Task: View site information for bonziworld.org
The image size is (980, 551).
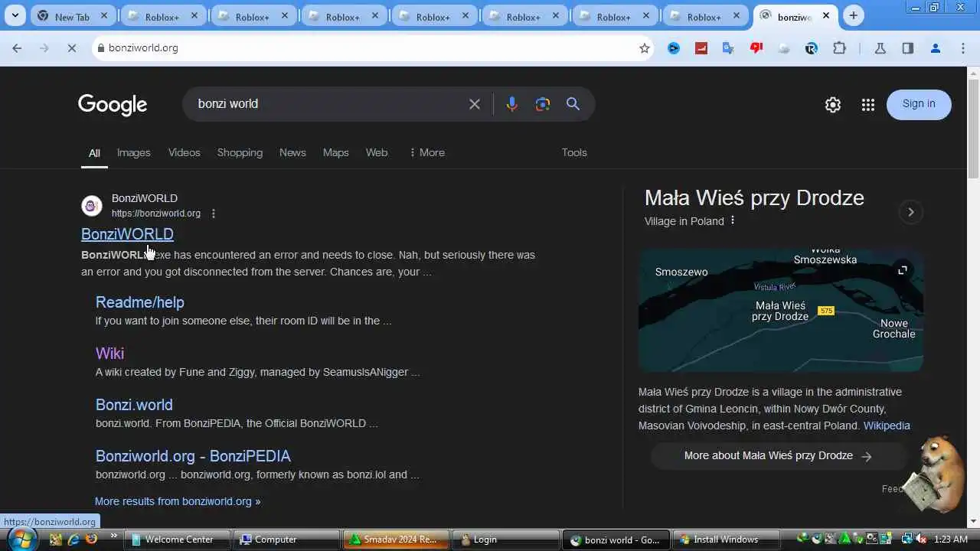Action: [x=100, y=48]
